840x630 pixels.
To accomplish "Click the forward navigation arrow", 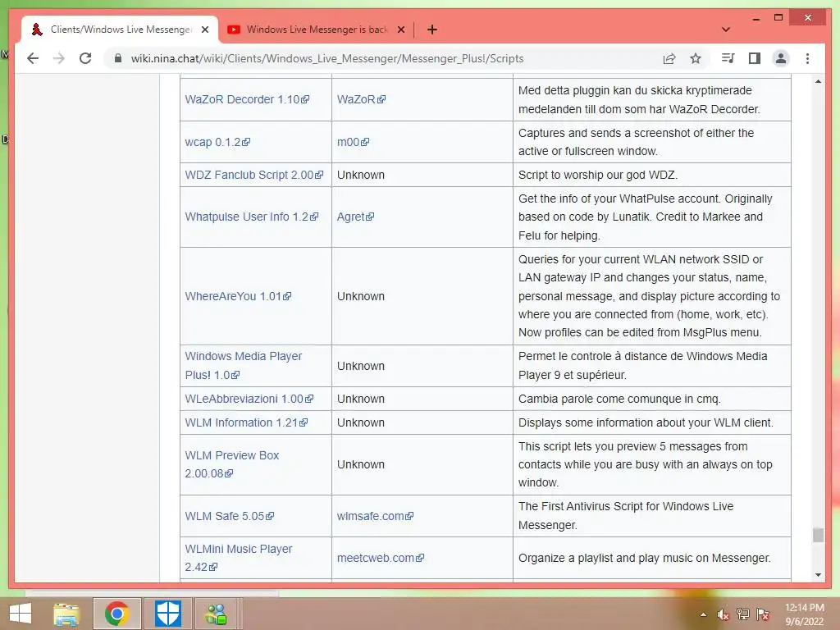I will tap(59, 58).
